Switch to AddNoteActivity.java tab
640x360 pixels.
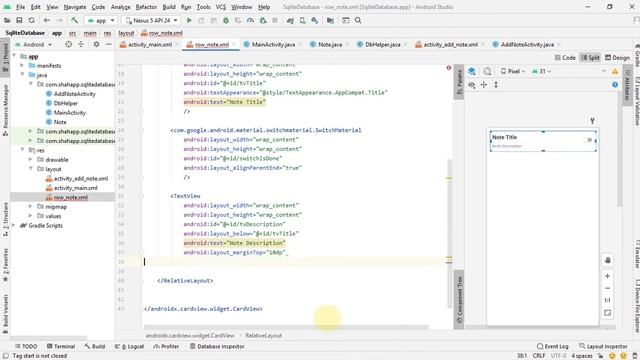click(x=527, y=44)
